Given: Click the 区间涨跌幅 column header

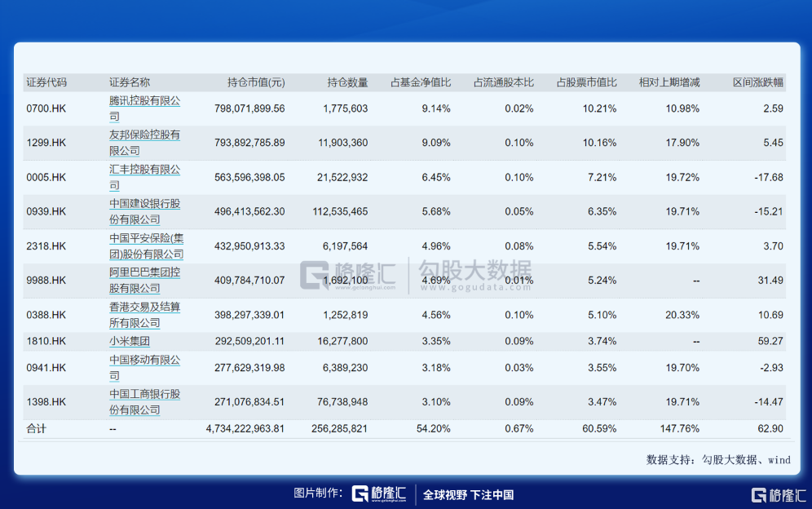Looking at the screenshot, I should click(758, 82).
